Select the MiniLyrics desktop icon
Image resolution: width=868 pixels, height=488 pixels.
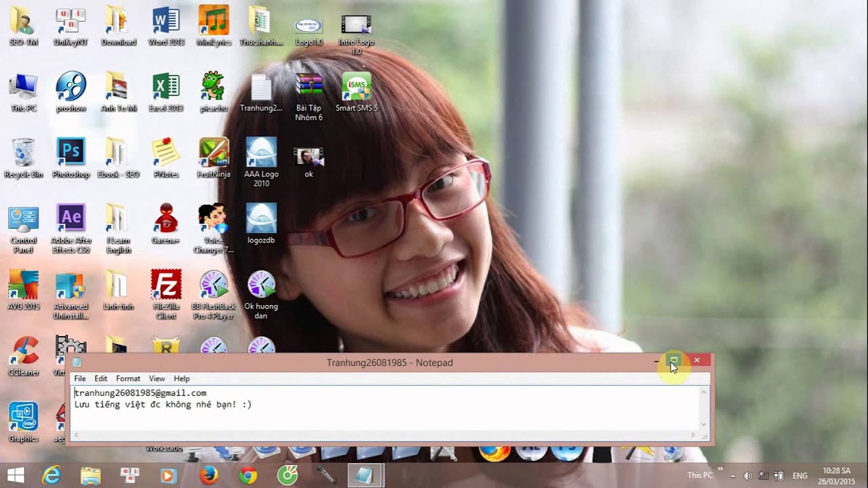coord(214,26)
